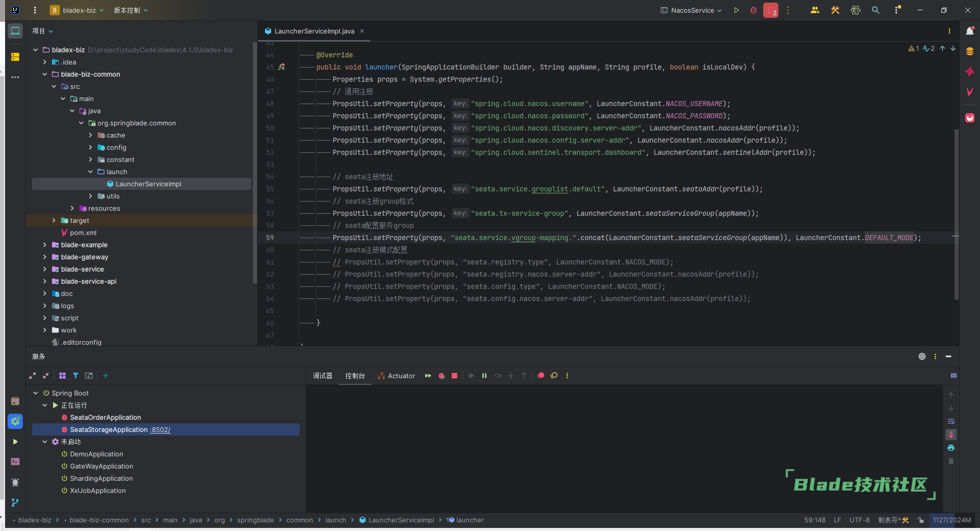Select SeataOrderApplication in Services

pyautogui.click(x=106, y=417)
